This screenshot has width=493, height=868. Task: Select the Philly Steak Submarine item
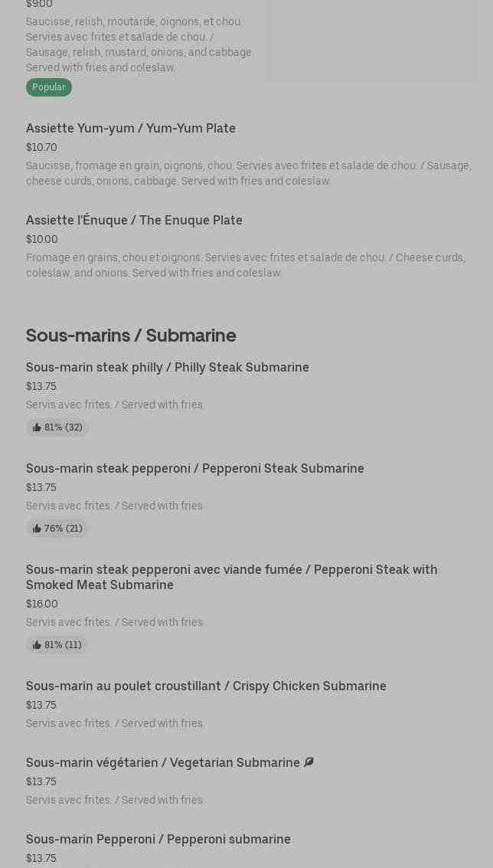(x=168, y=367)
